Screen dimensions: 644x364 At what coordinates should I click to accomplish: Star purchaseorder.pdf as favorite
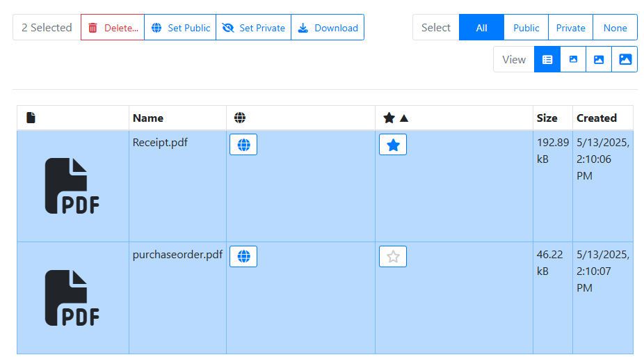coord(393,256)
